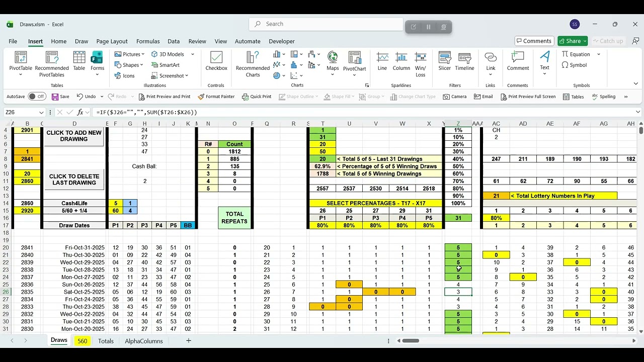Open the File menu
644x362 pixels.
(13, 41)
